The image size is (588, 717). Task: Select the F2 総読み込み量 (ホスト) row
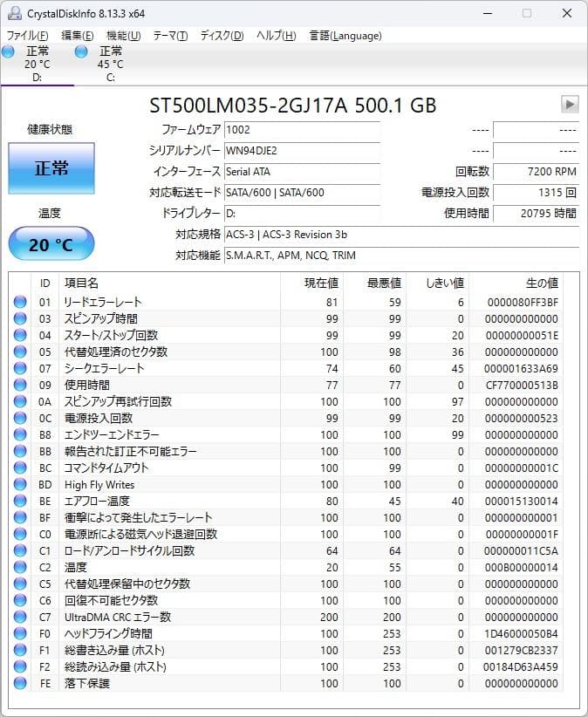[x=288, y=666]
